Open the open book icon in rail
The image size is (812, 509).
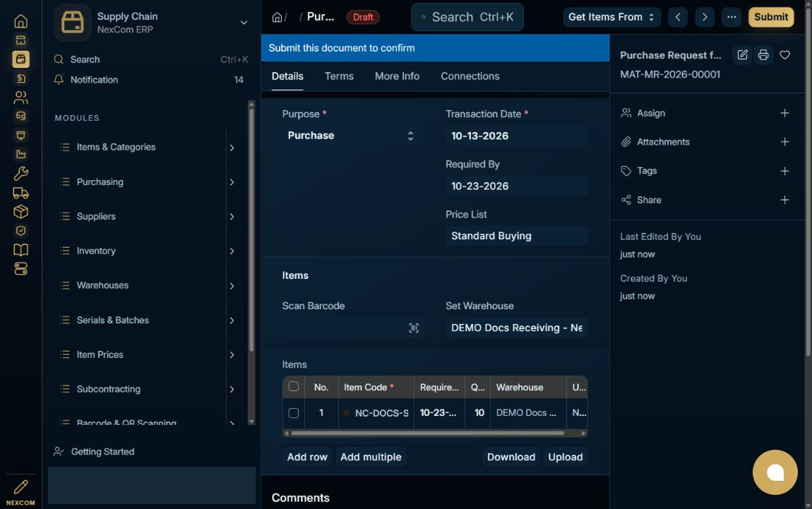(20, 250)
